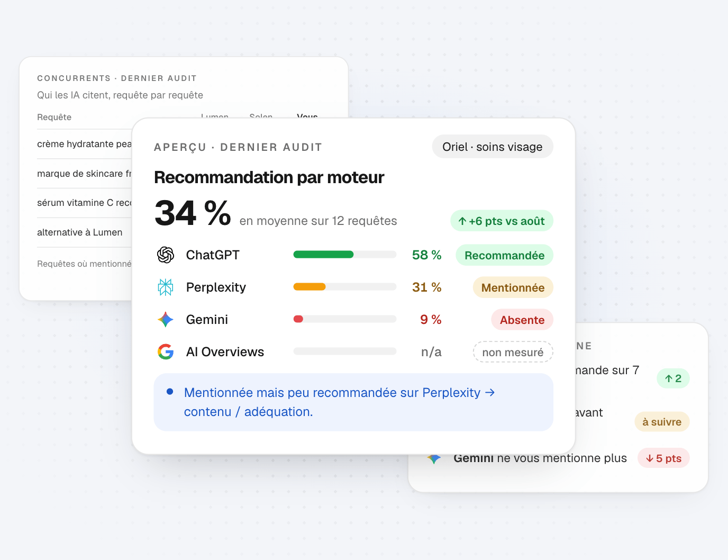The image size is (728, 560).
Task: Click the Gemini engine label in overview
Action: pos(207,320)
